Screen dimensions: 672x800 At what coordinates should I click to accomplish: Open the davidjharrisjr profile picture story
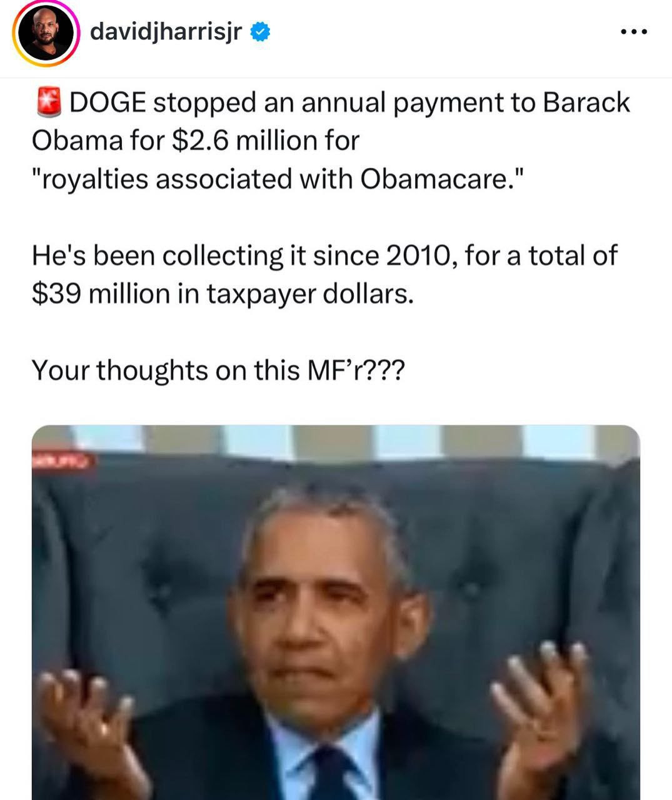46,34
